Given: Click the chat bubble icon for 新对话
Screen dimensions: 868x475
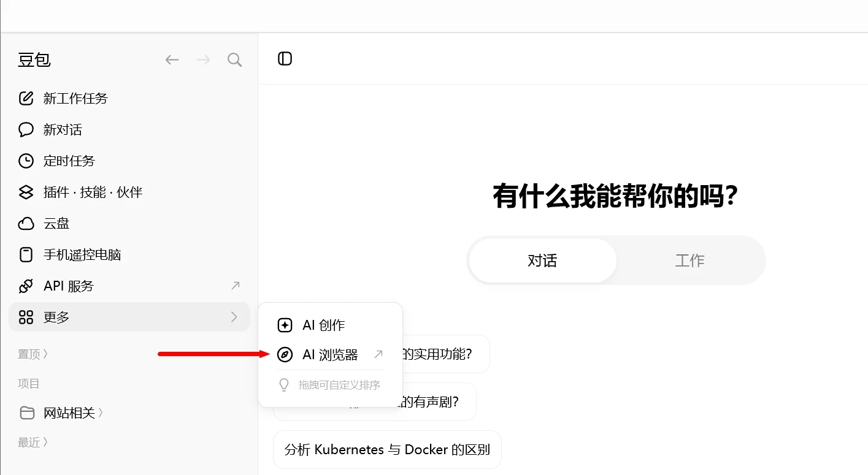Looking at the screenshot, I should coord(26,129).
